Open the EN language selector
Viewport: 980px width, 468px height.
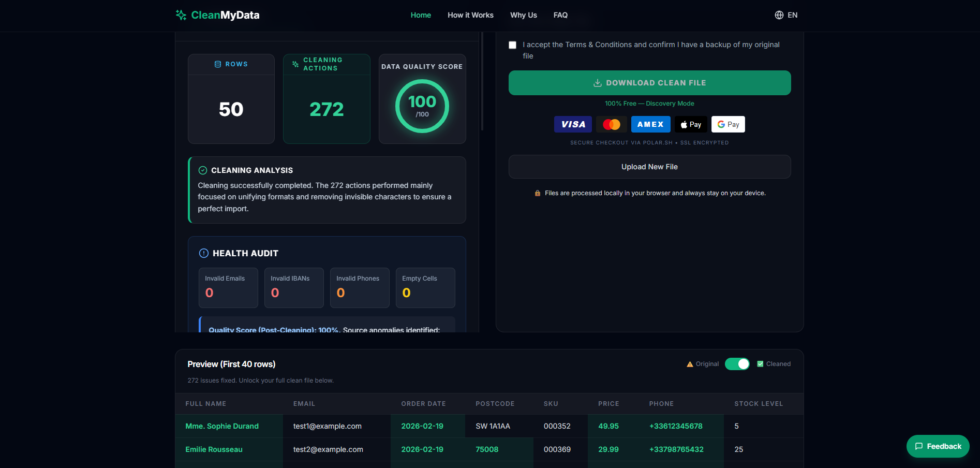pos(786,15)
